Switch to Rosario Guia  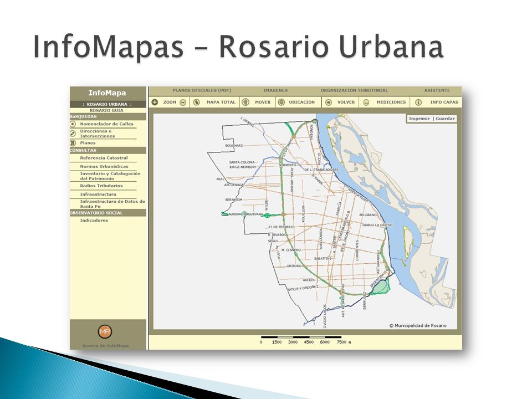pos(106,111)
